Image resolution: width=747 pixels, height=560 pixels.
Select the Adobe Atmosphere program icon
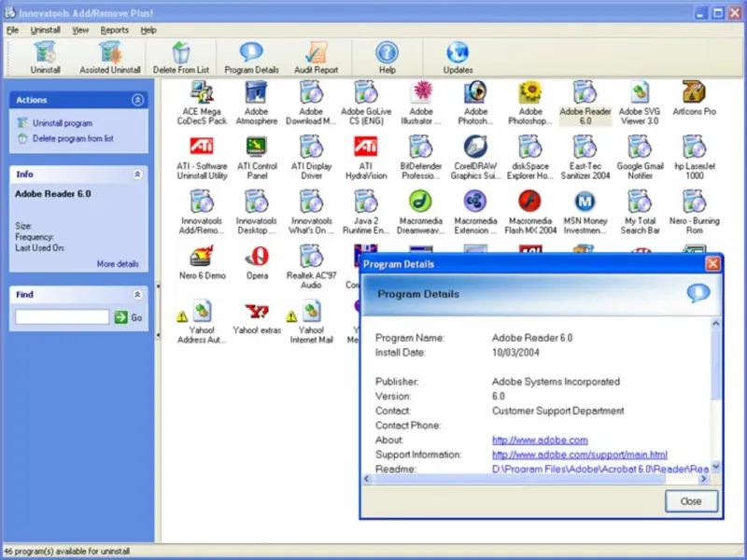tap(256, 103)
